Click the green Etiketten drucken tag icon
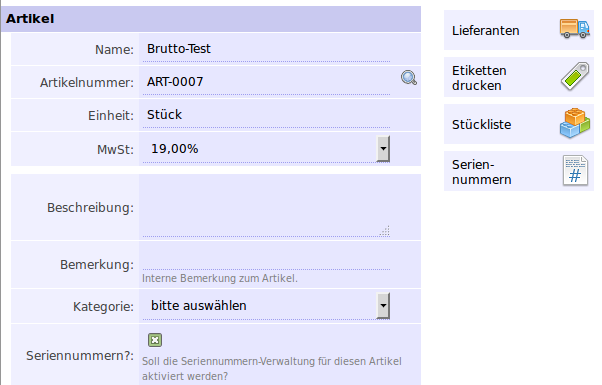The height and width of the screenshot is (385, 602). point(575,76)
